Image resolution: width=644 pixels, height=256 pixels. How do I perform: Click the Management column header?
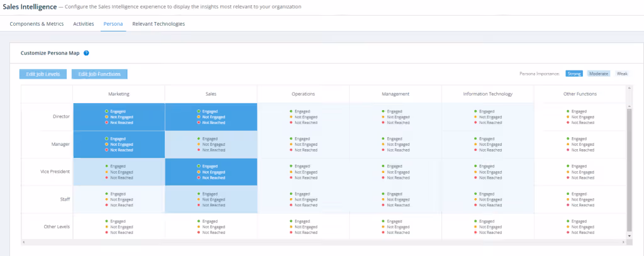(396, 94)
